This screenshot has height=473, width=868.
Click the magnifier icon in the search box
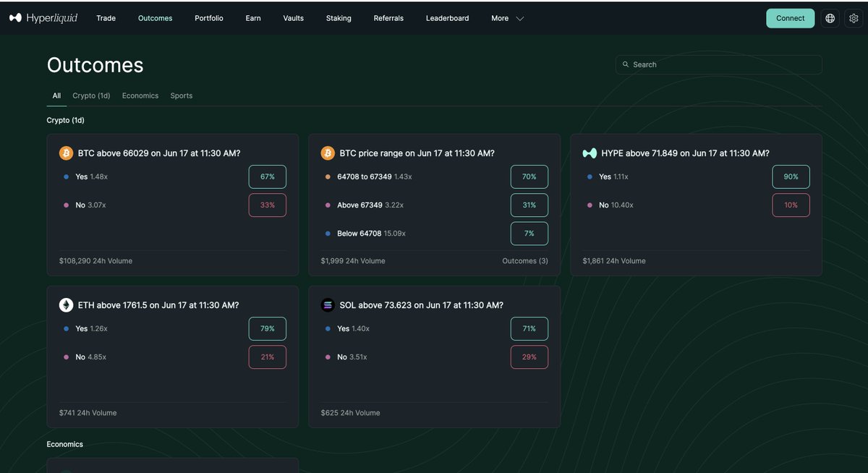coord(626,64)
